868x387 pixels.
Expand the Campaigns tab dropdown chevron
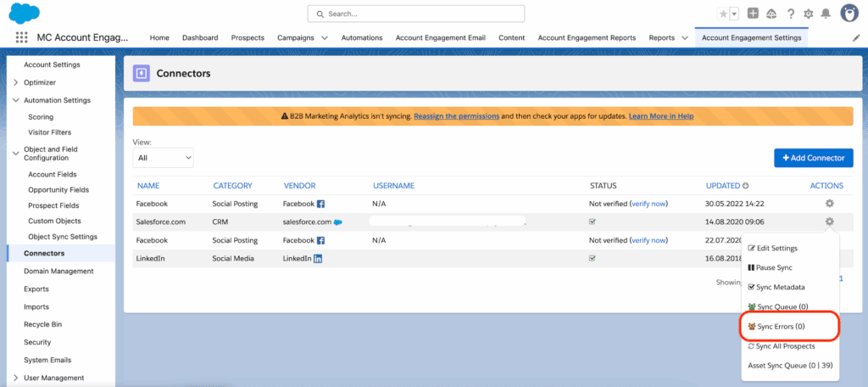click(x=325, y=38)
